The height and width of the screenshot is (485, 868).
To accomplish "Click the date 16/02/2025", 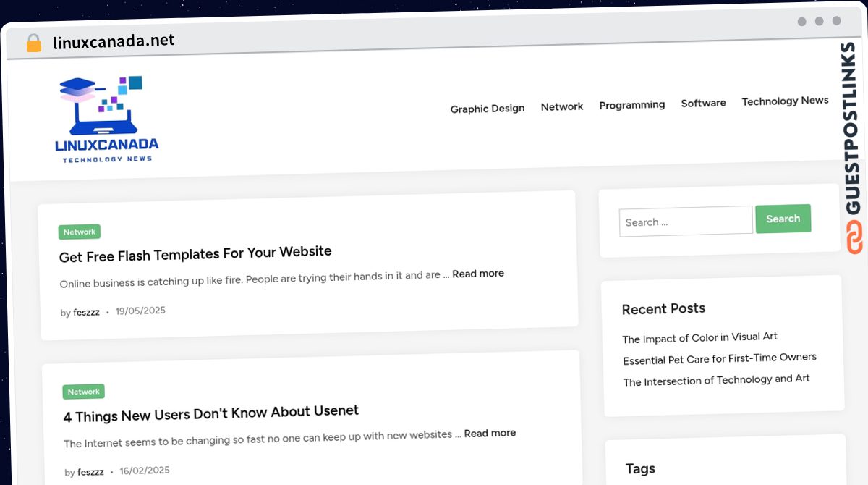I will pos(145,471).
